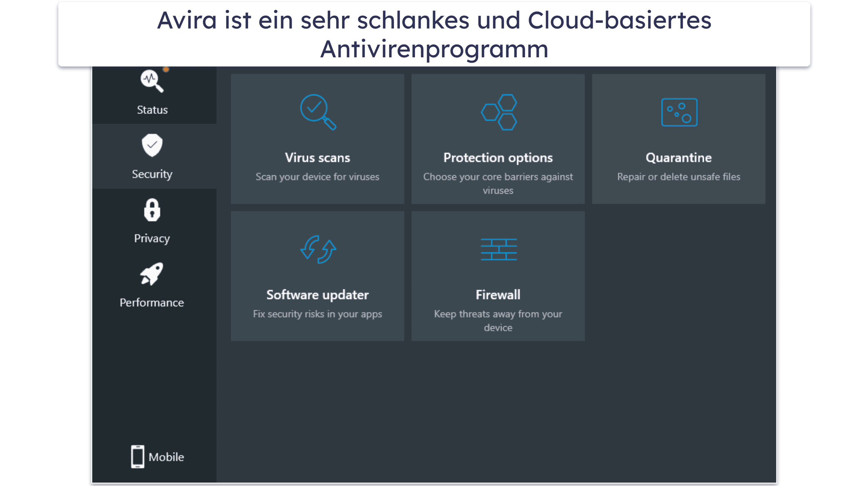Click the Virus scans magnifier checkmark icon

point(318,112)
